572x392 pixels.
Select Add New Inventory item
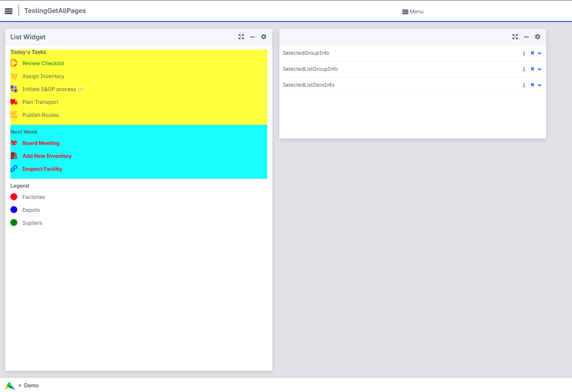[x=47, y=156]
